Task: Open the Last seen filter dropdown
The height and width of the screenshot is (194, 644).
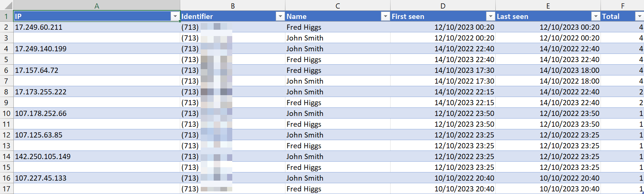Action: [596, 16]
